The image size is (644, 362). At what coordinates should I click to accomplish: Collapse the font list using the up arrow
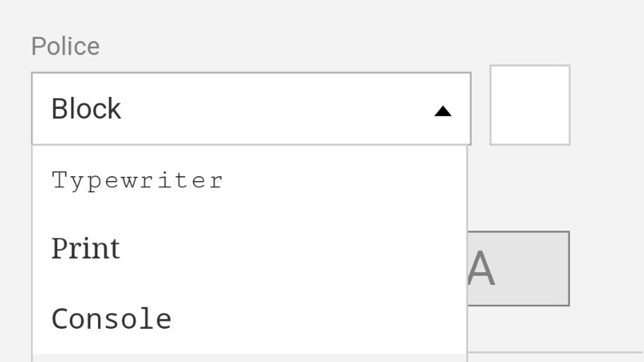click(x=443, y=111)
